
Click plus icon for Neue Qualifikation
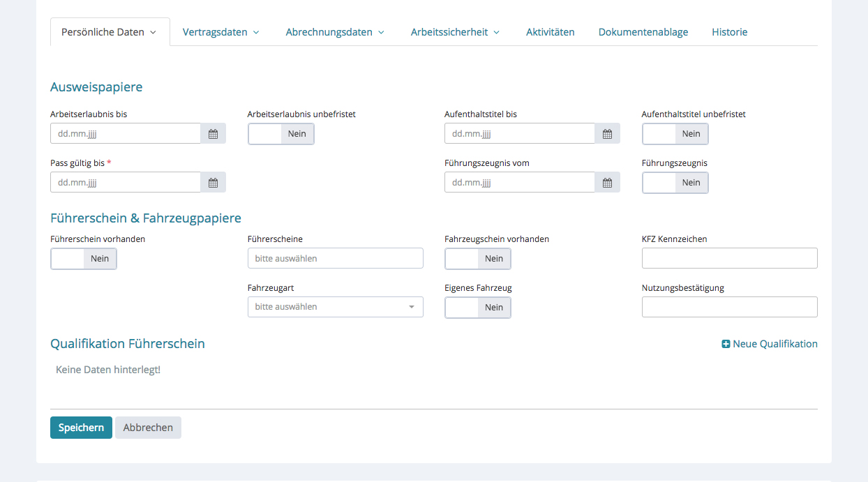pyautogui.click(x=726, y=344)
